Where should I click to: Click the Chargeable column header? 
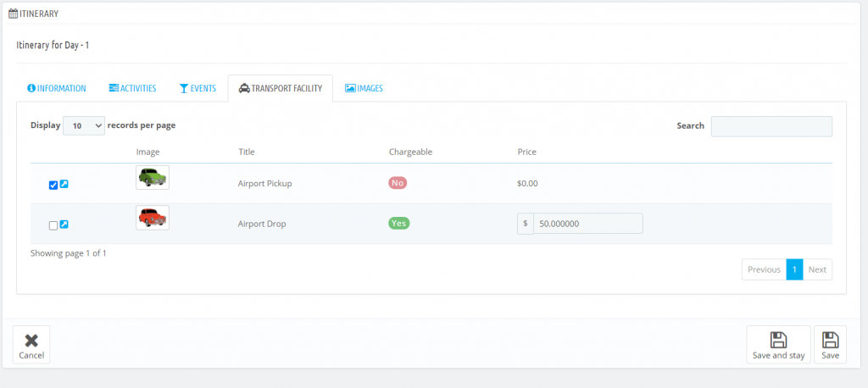[410, 152]
